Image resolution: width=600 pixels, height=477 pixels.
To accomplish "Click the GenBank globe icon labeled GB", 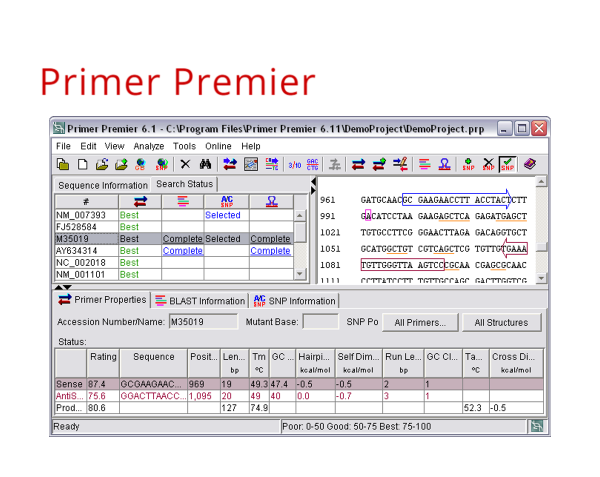I will 140,164.
